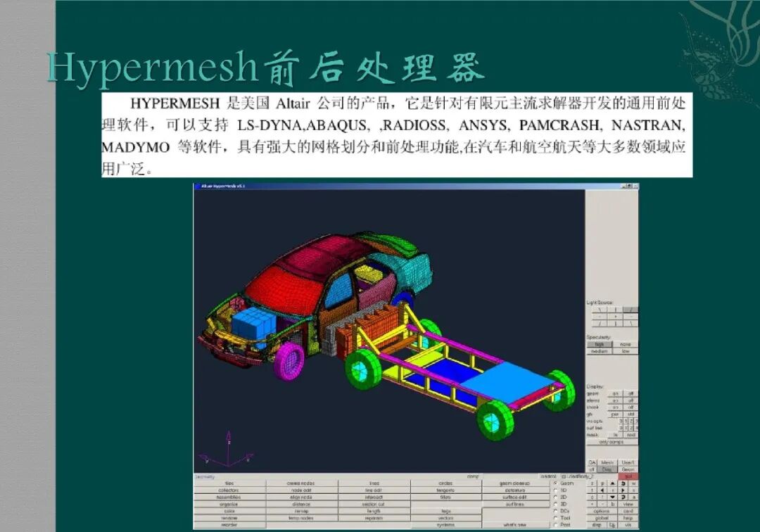Click the 'p' plot button
Screen dimensions: 760x532
602,483
